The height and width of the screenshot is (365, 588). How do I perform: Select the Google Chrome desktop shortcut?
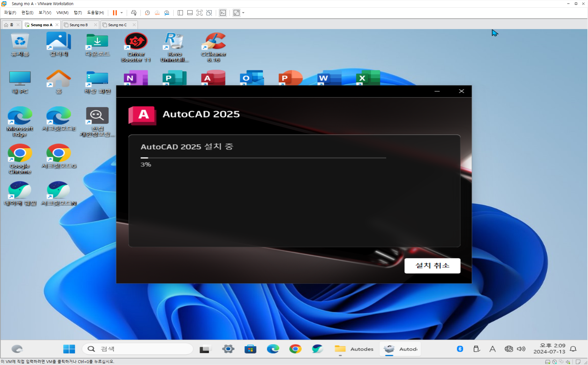tap(20, 159)
